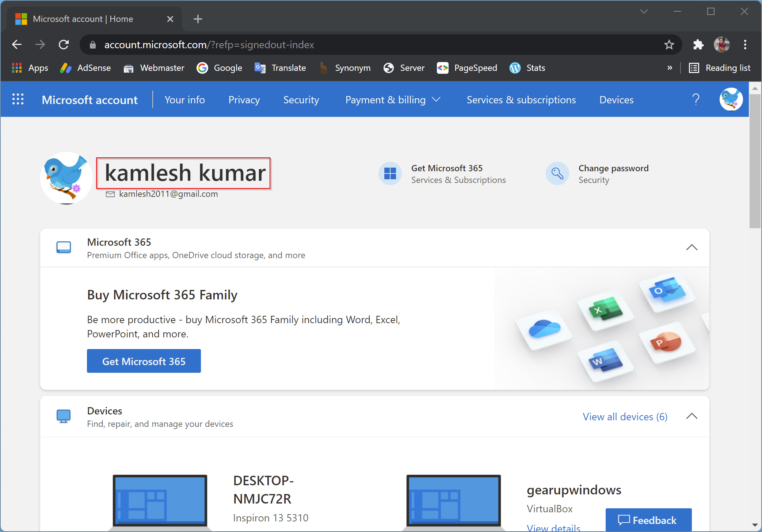Click the large bird profile picture
This screenshot has width=762, height=532.
coord(66,178)
